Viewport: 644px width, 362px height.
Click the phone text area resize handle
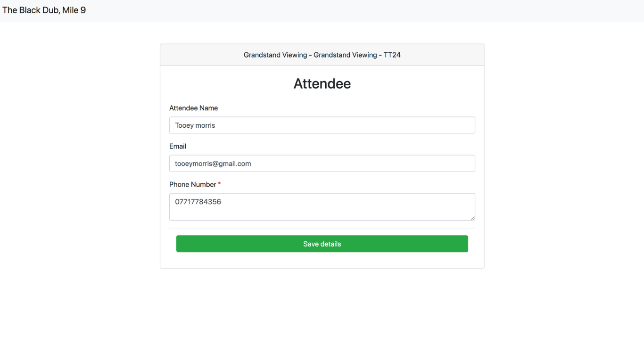[472, 218]
